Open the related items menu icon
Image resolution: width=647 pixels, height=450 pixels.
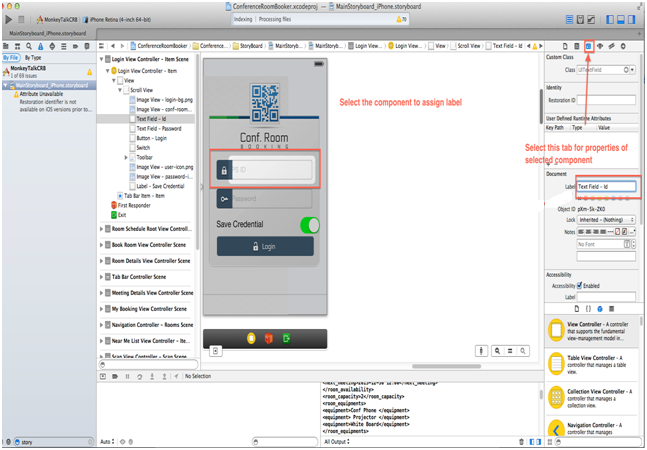coord(102,46)
